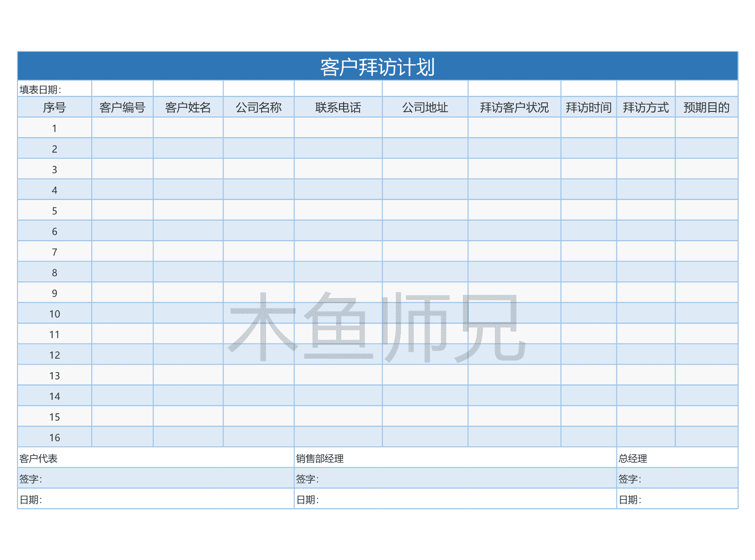
Task: Click 拜访方式 cell in row 8
Action: coord(646,272)
